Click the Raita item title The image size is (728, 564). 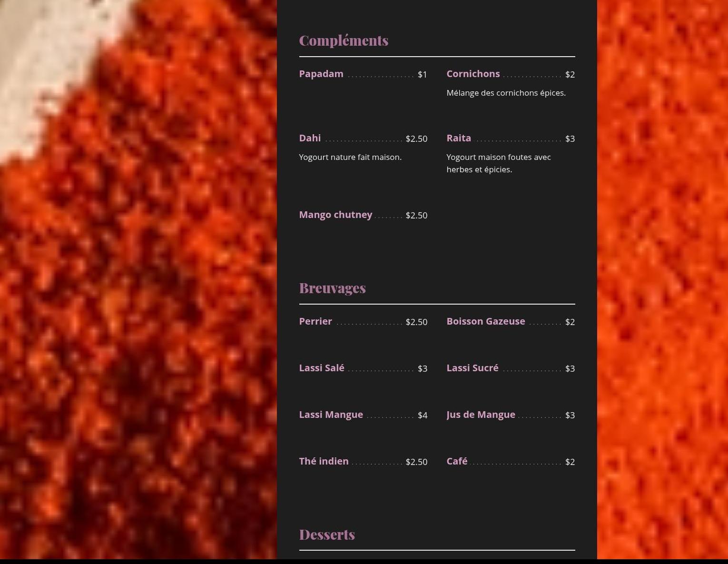tap(459, 138)
